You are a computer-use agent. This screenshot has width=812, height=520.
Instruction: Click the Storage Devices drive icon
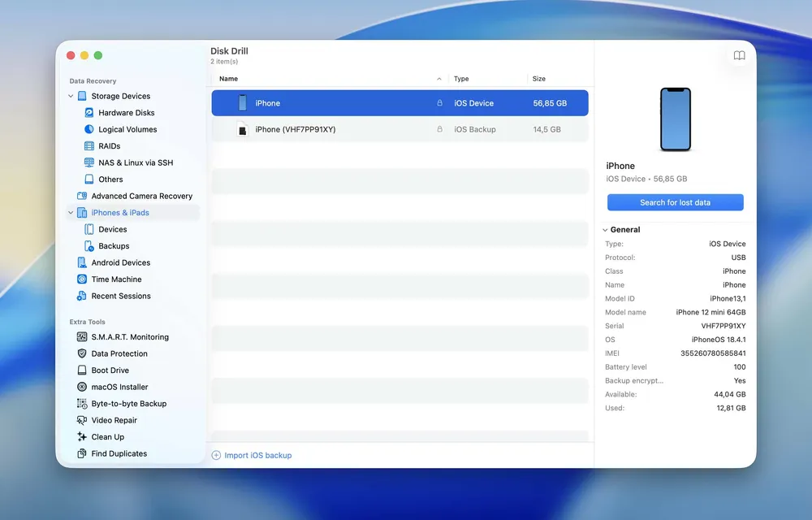pyautogui.click(x=82, y=96)
